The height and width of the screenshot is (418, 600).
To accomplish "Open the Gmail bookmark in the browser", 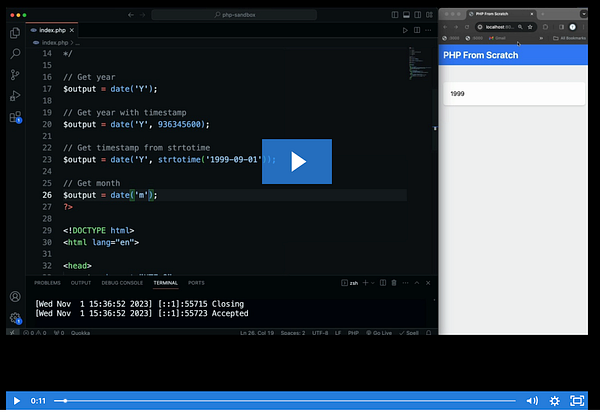I will (x=497, y=38).
